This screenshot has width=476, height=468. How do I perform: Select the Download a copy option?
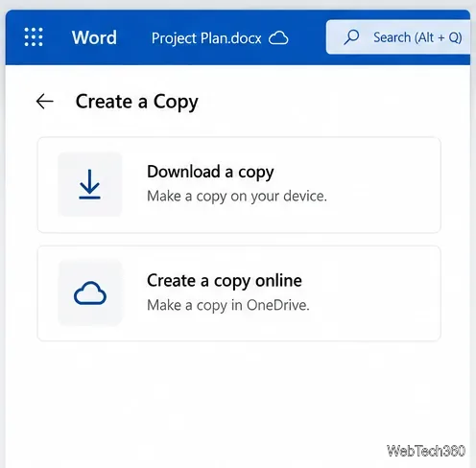point(239,185)
